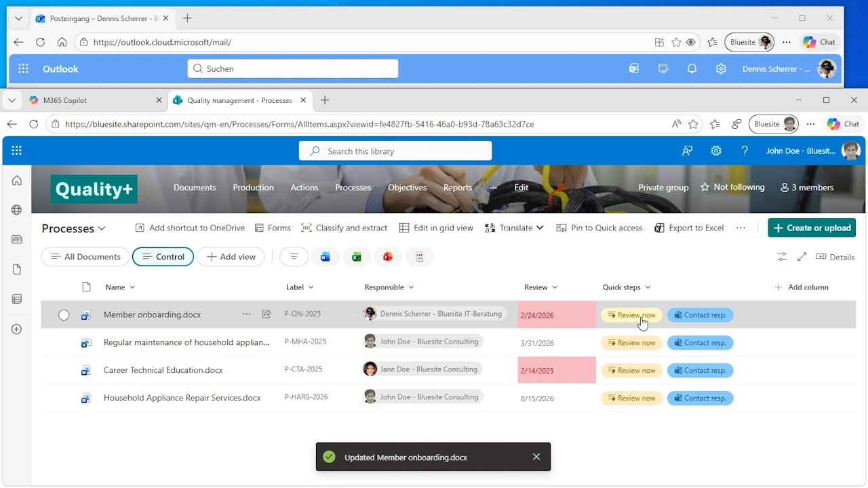Click the Quality+ site logo
The image size is (868, 488).
(94, 189)
